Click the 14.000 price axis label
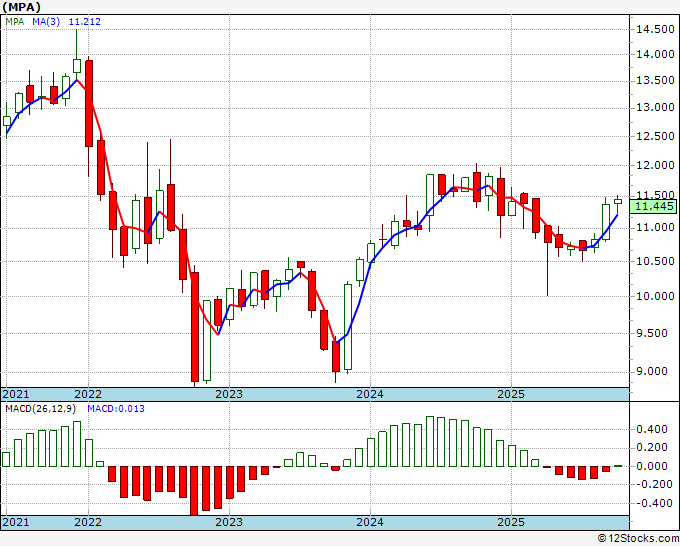Image resolution: width=680 pixels, height=546 pixels. [655, 54]
